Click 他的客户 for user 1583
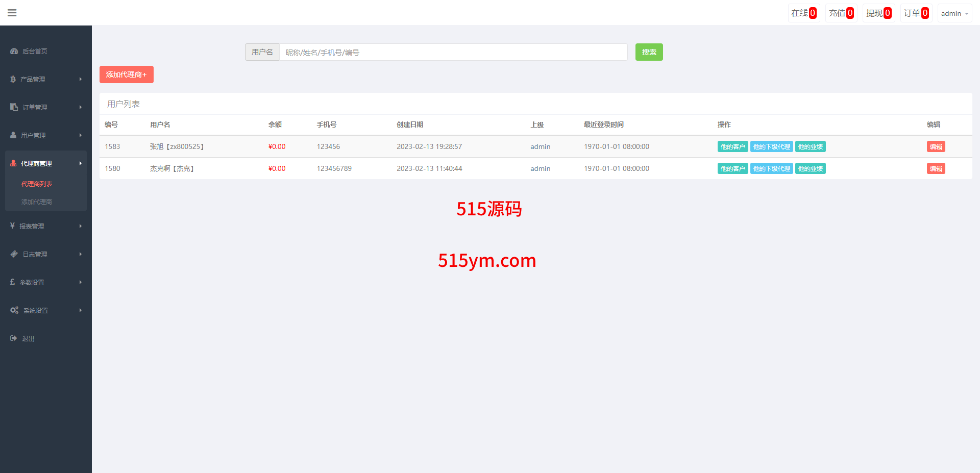 pos(732,147)
